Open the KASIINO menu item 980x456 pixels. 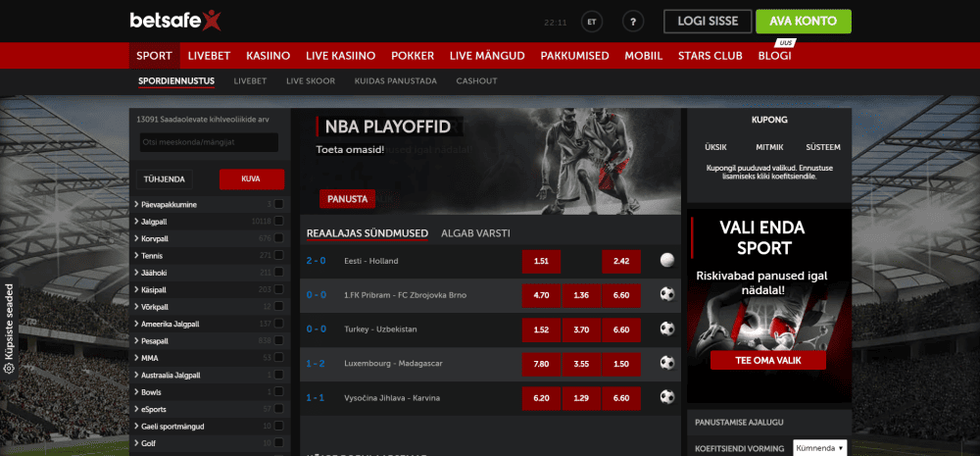[x=269, y=56]
